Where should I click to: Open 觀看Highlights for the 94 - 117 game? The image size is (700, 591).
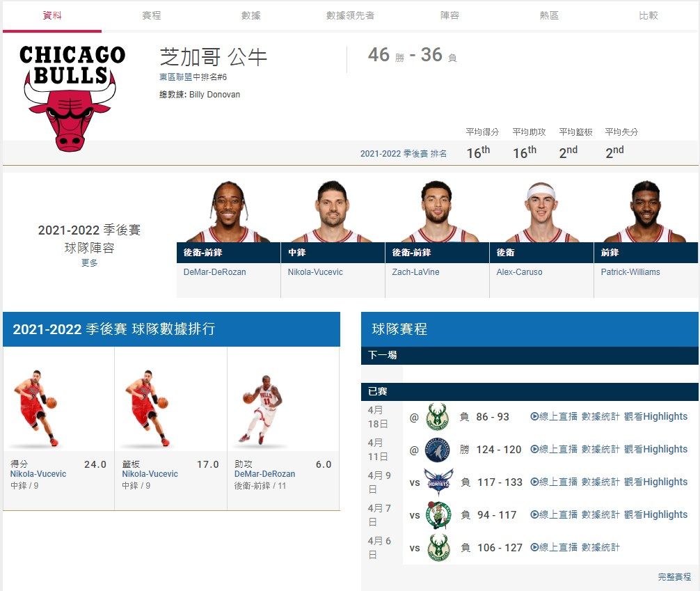coord(655,514)
